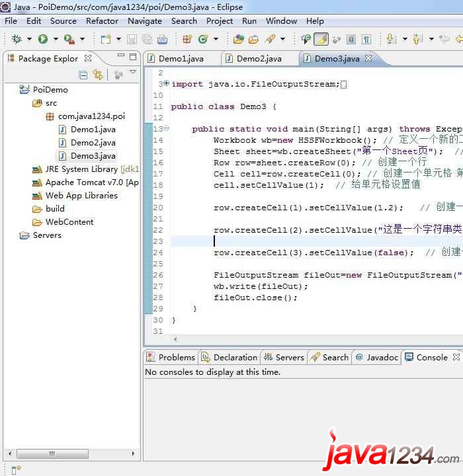Click the Save All icon
The height and width of the screenshot is (476, 463).
147,40
